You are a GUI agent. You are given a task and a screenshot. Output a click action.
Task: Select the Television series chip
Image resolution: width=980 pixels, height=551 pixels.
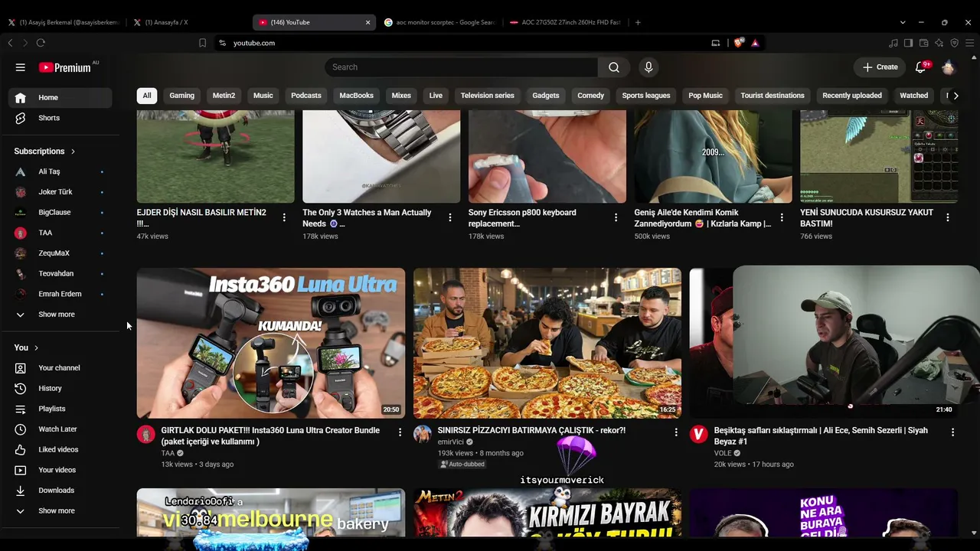pyautogui.click(x=488, y=96)
